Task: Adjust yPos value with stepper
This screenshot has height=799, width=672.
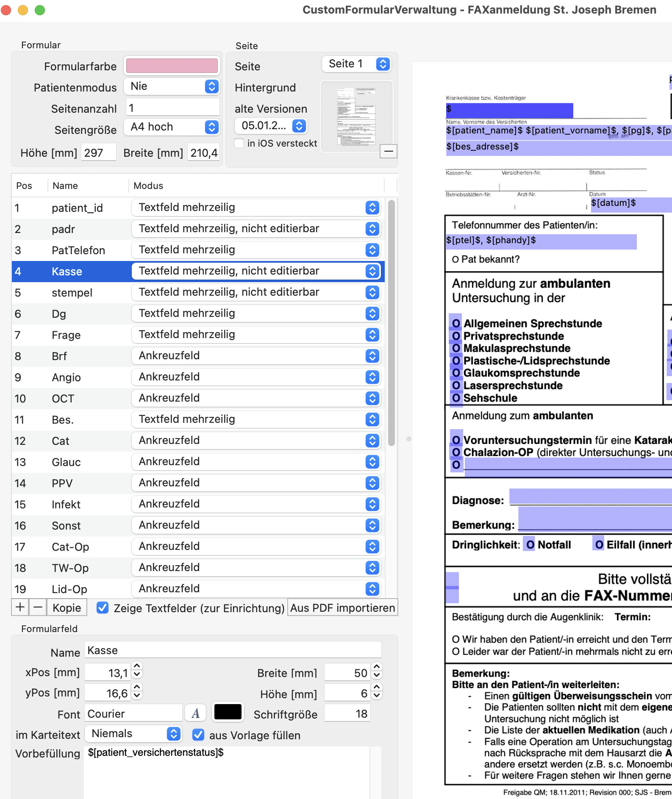Action: point(137,691)
